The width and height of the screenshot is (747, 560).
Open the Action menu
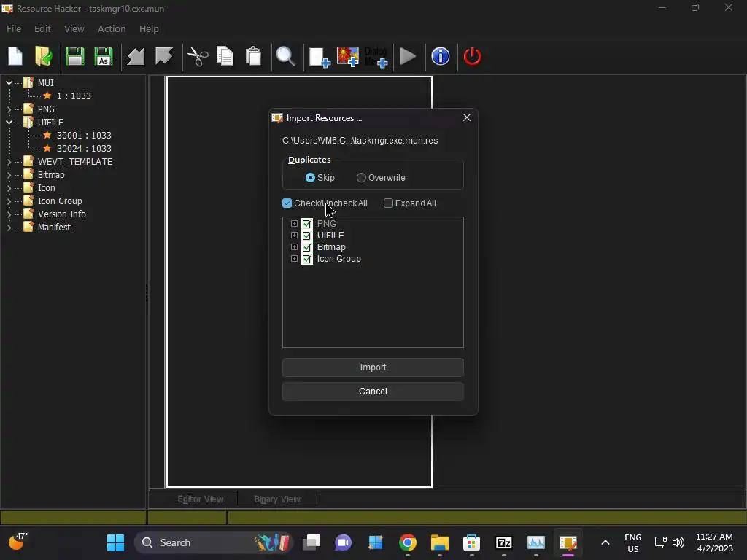click(x=112, y=28)
